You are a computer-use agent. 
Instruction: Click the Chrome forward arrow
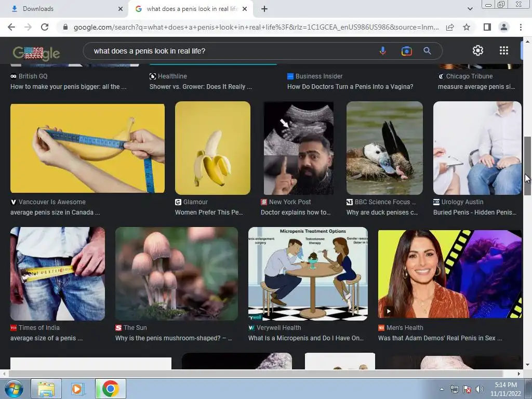pos(28,27)
